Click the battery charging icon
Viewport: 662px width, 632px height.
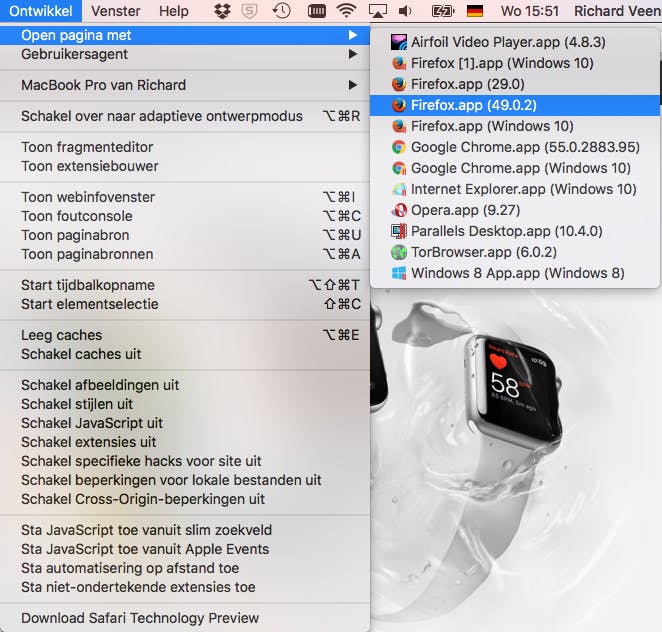coord(443,11)
